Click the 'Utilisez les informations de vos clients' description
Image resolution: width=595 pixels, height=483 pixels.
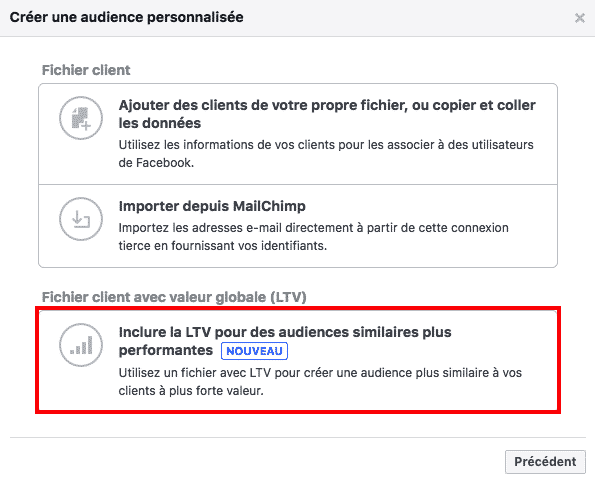(326, 154)
